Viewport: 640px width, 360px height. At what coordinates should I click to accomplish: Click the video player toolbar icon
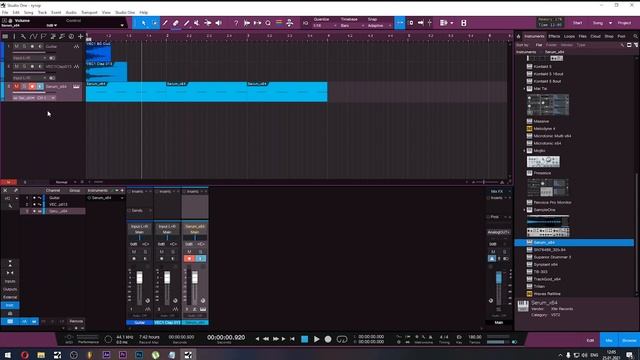pos(464,23)
